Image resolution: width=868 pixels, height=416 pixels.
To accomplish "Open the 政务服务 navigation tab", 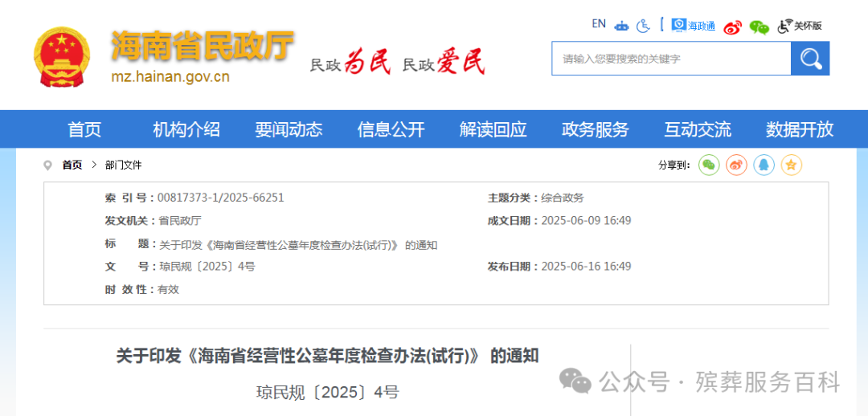I will coord(595,129).
